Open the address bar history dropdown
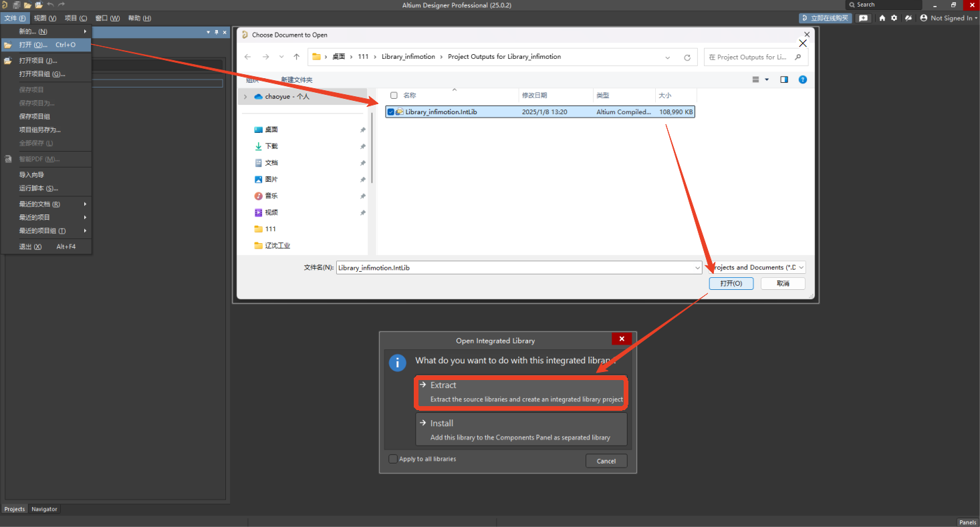Screen dimensions: 980x527 pos(668,57)
